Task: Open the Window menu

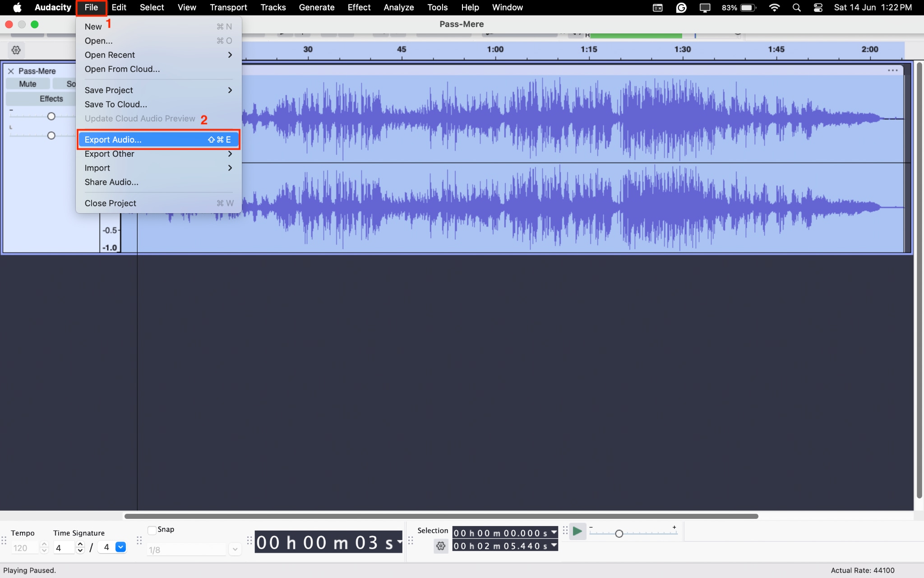Action: coord(508,7)
